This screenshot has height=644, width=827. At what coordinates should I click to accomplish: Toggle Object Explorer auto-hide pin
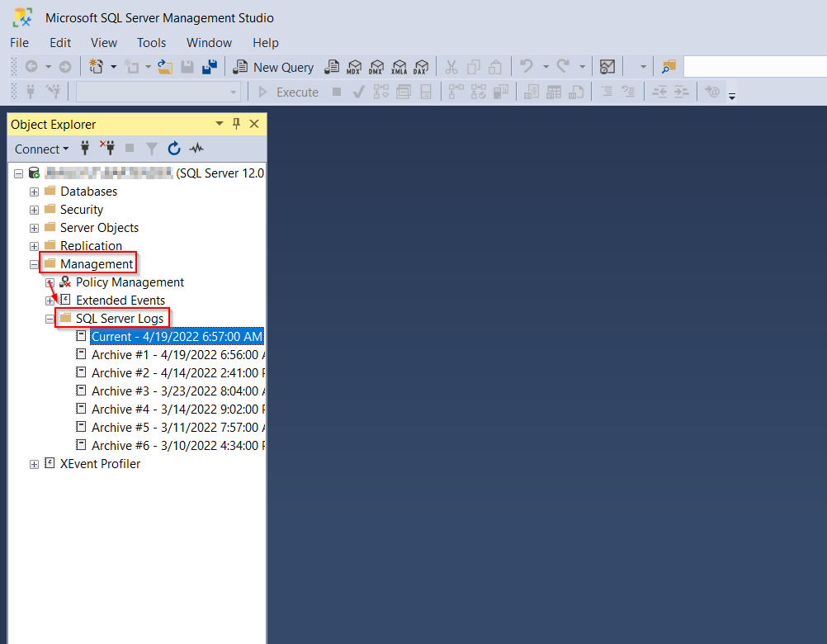[x=236, y=123]
